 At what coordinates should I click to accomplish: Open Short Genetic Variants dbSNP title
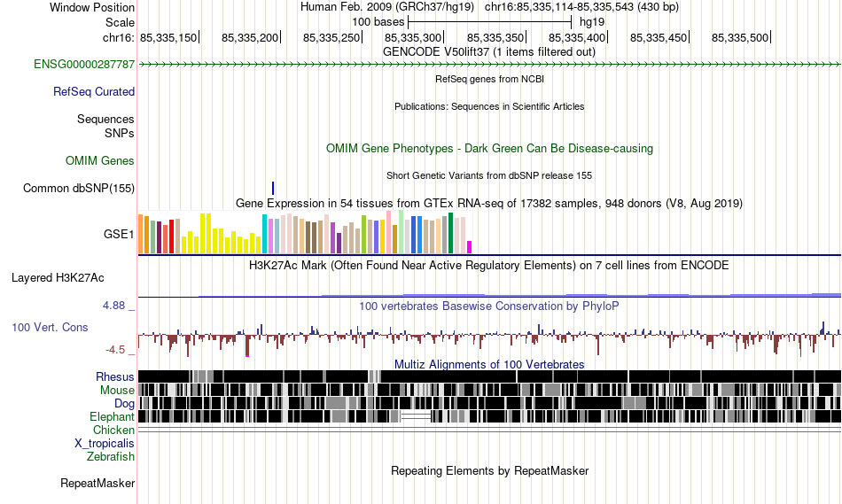pos(489,175)
